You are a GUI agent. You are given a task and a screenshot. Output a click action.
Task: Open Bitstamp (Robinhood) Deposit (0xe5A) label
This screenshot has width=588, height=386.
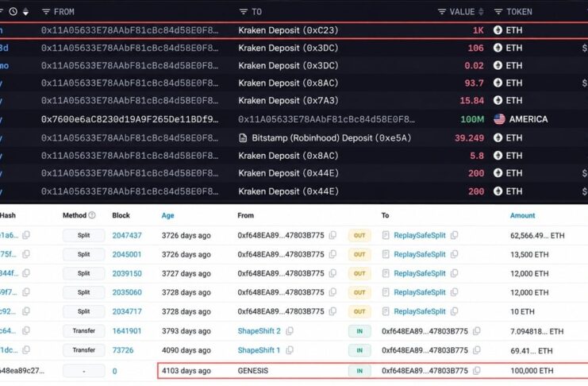(x=332, y=138)
